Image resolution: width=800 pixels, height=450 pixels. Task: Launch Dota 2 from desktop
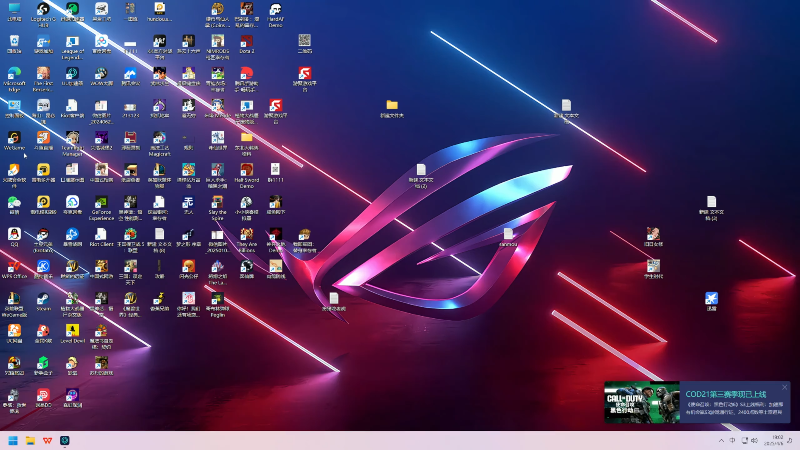246,44
